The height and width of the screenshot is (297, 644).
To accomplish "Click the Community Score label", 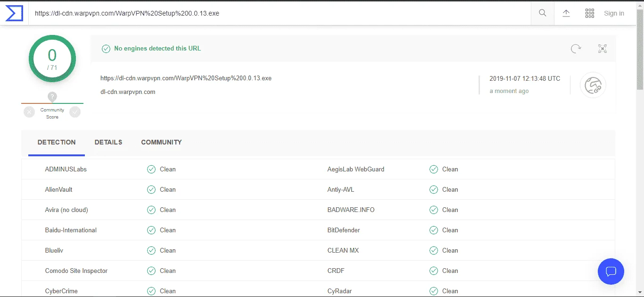I will [52, 113].
